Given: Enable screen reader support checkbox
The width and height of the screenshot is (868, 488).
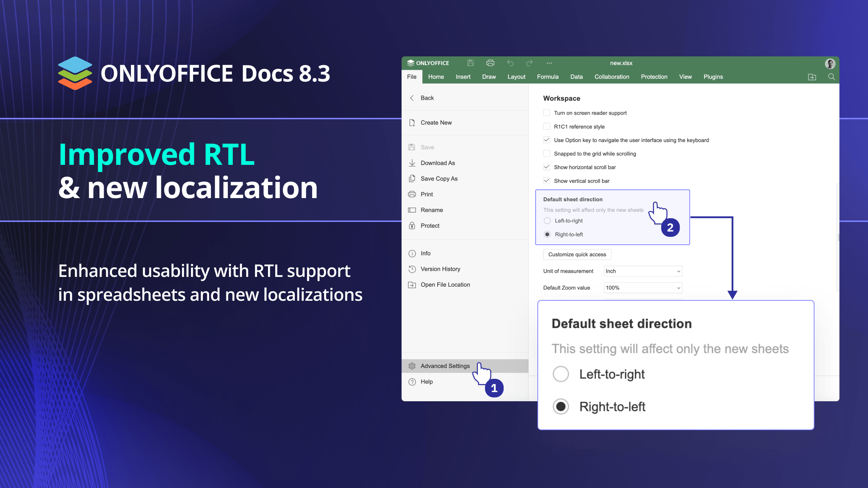Looking at the screenshot, I should point(547,113).
